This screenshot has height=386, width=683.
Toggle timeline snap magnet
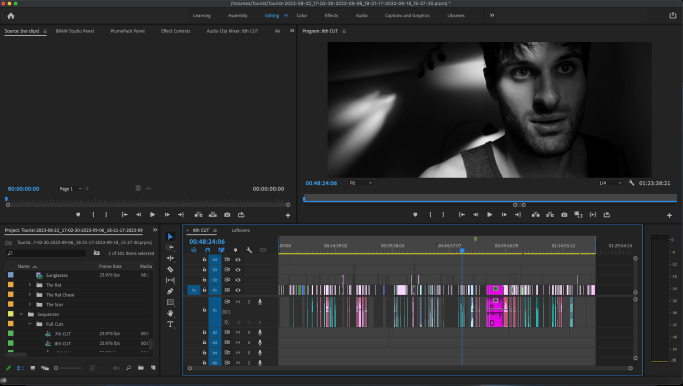(208, 250)
